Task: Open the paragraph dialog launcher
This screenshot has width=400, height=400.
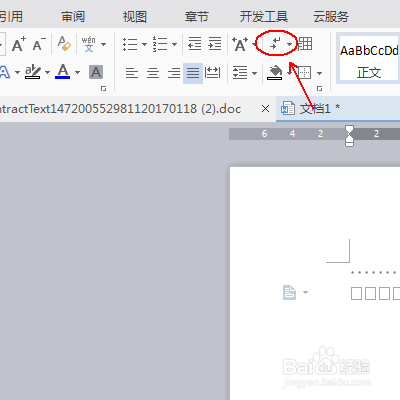Action: (x=320, y=89)
